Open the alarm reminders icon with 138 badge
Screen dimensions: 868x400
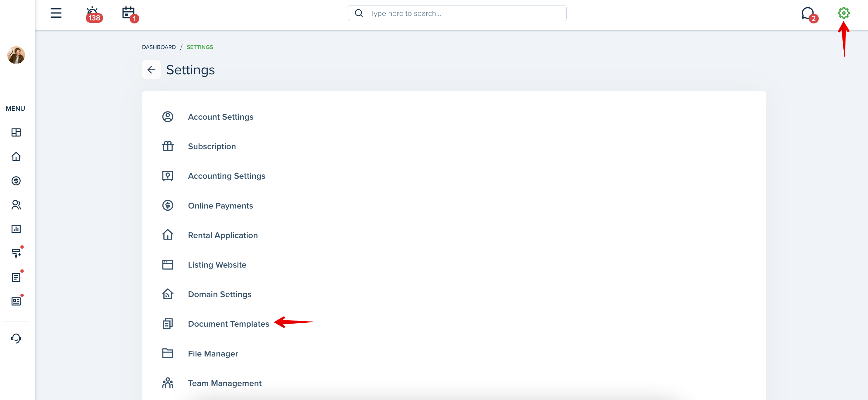93,14
